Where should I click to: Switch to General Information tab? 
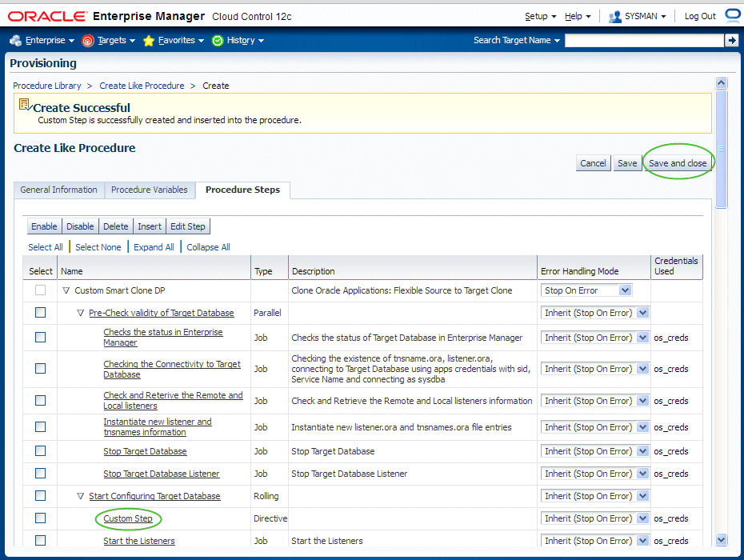pos(59,190)
